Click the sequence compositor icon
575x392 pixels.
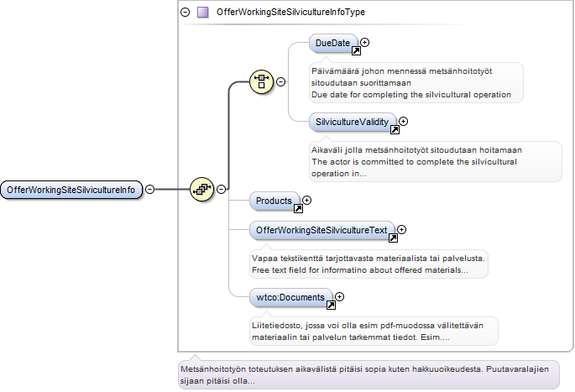click(201, 189)
